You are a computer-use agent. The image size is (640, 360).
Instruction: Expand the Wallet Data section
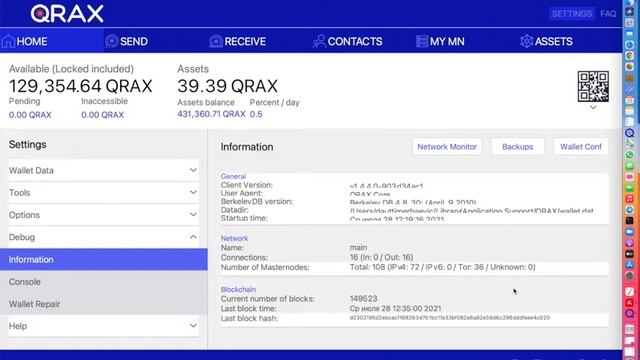104,171
